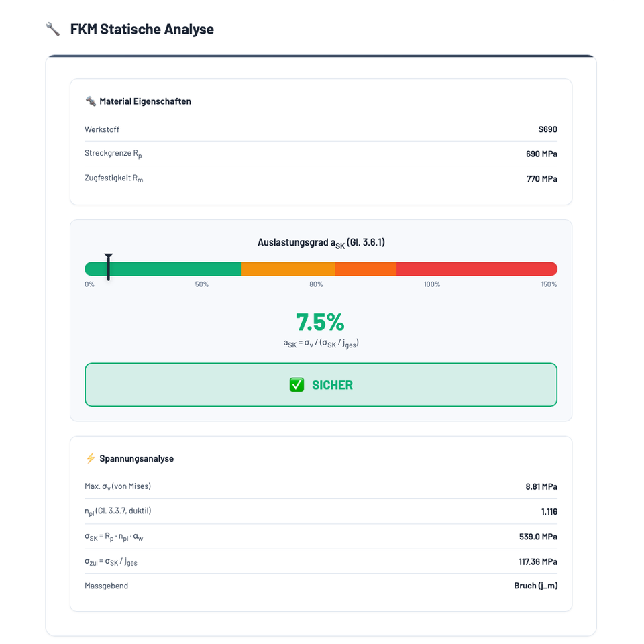The width and height of the screenshot is (644, 644).
Task: Click the red segment of the gauge bar
Action: [476, 269]
